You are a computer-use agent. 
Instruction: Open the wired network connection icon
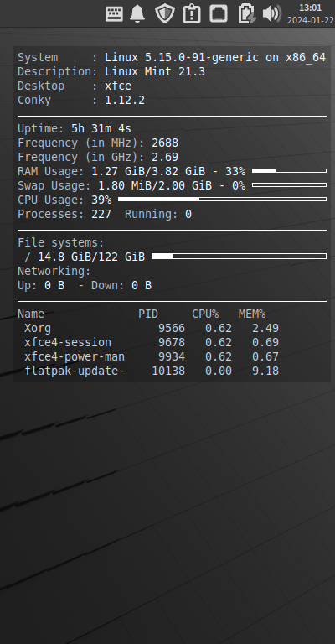(219, 13)
